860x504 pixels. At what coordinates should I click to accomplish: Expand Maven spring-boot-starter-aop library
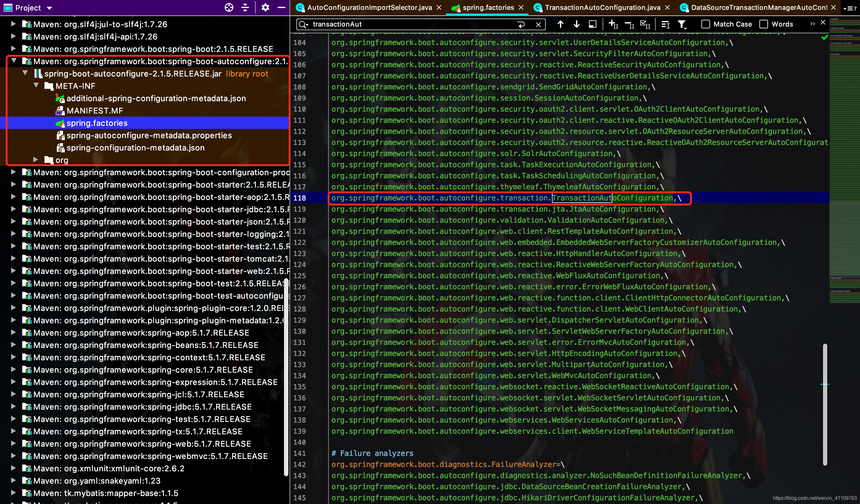pos(13,197)
